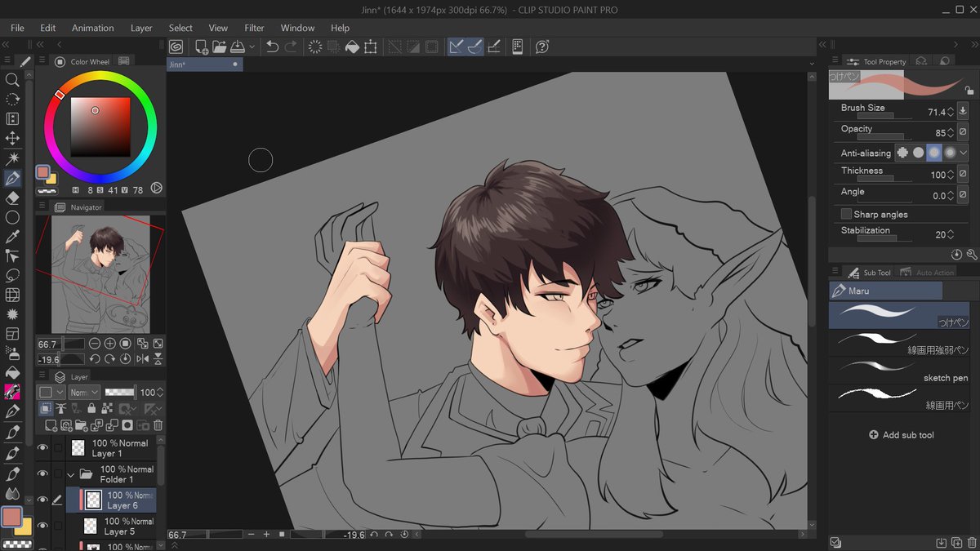Choose strongest anti-aliasing option
The width and height of the screenshot is (980, 551).
pos(950,153)
